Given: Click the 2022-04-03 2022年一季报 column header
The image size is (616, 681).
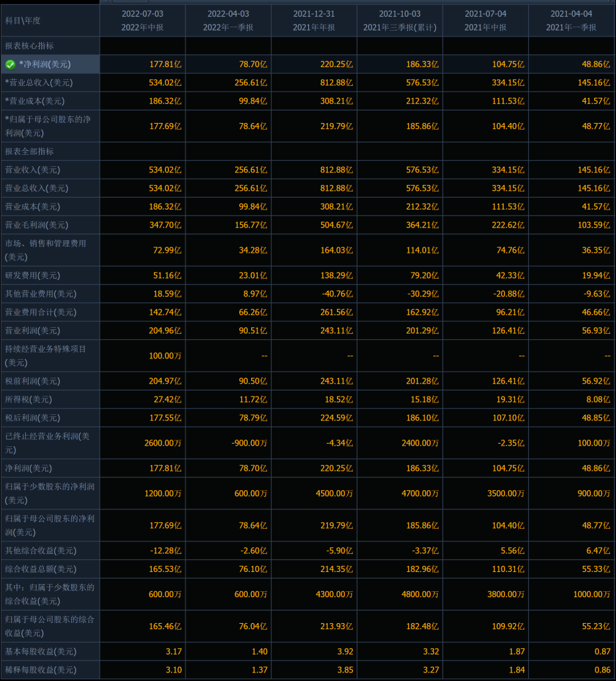Looking at the screenshot, I should [229, 21].
